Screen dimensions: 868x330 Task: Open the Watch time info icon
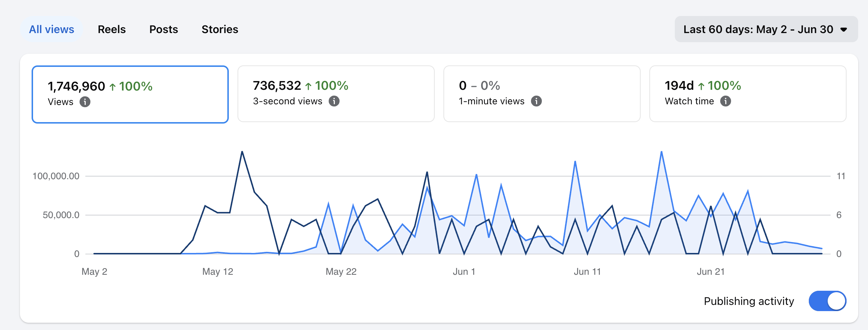[x=726, y=101]
